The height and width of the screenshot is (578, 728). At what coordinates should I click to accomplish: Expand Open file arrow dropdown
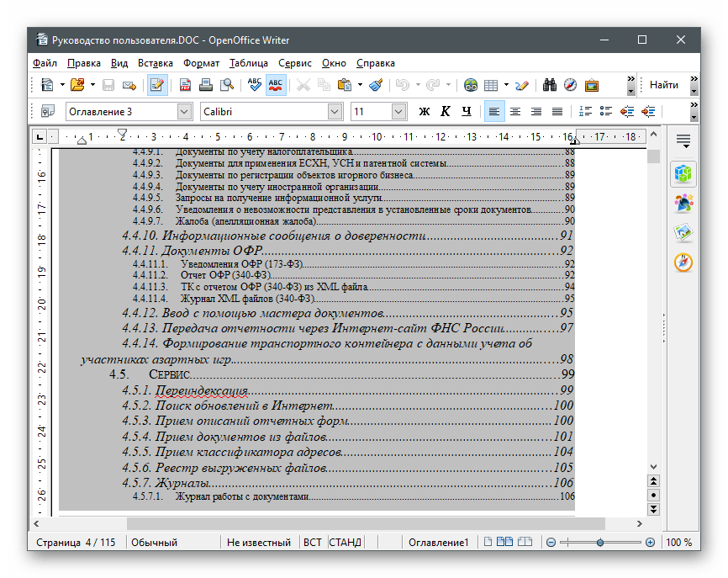coord(92,85)
